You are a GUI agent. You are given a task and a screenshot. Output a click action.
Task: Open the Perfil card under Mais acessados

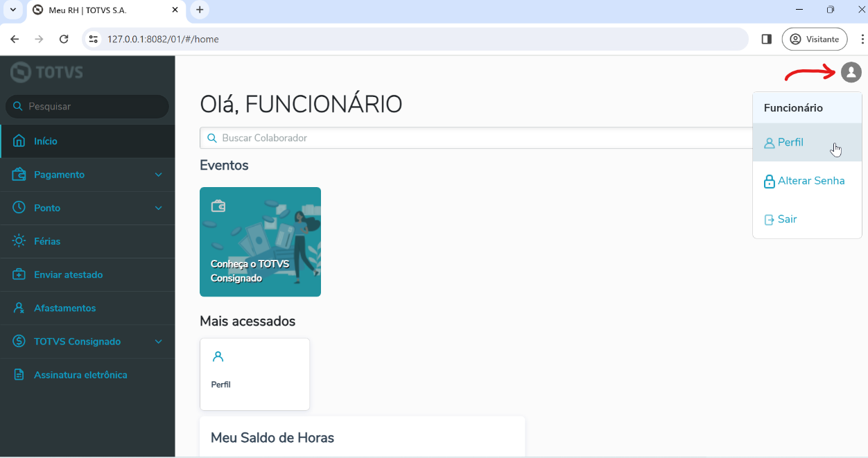tap(254, 374)
